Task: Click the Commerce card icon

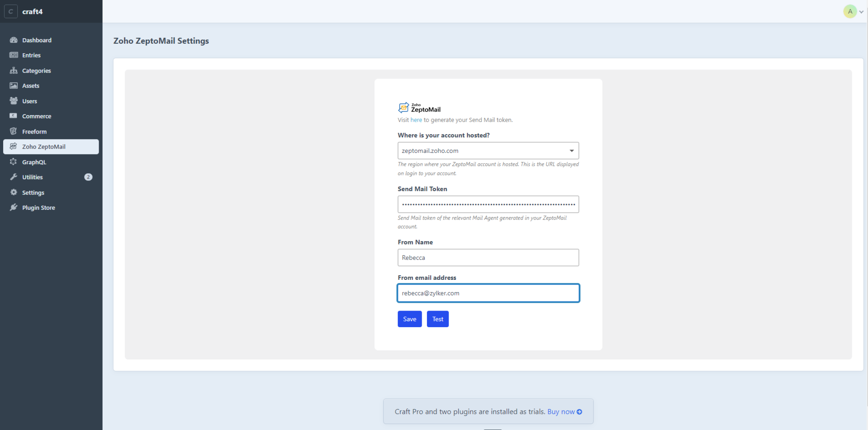Action: pyautogui.click(x=14, y=116)
